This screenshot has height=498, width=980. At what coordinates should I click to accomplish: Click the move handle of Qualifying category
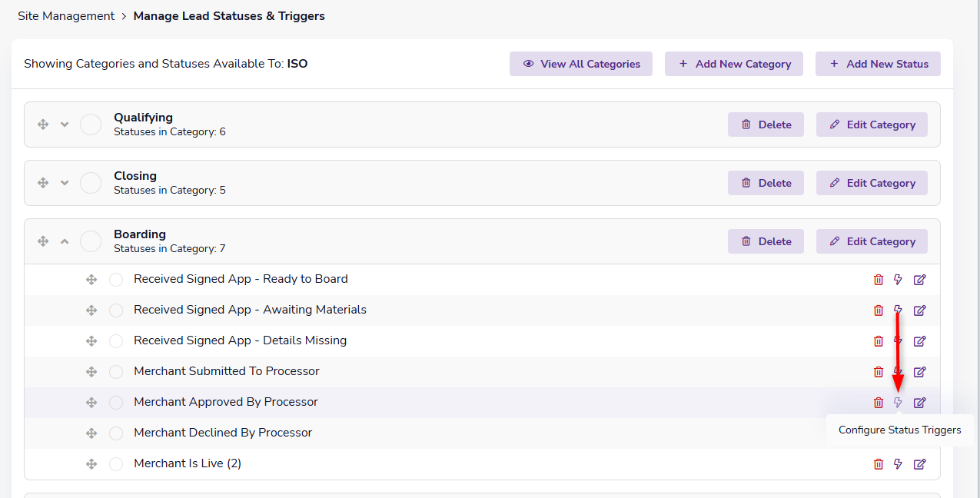tap(43, 124)
